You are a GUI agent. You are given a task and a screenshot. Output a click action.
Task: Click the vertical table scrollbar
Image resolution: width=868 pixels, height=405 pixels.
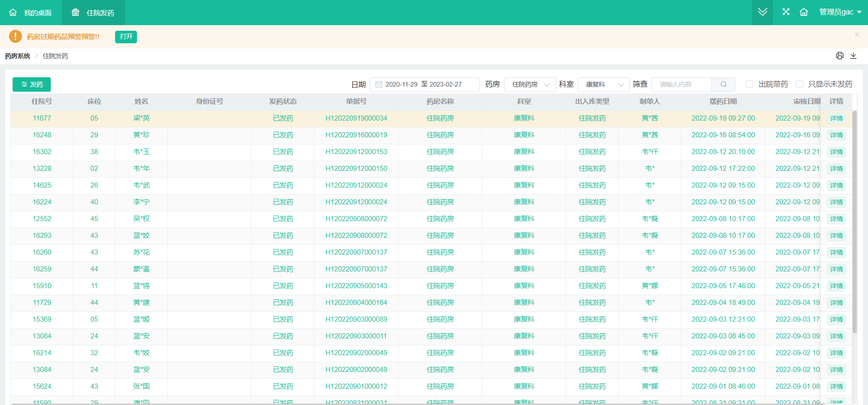tap(854, 222)
